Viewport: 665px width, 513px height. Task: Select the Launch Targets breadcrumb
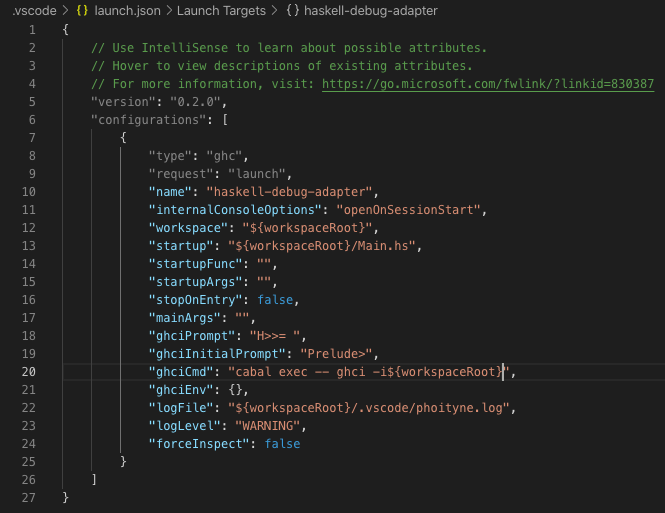coord(221,11)
